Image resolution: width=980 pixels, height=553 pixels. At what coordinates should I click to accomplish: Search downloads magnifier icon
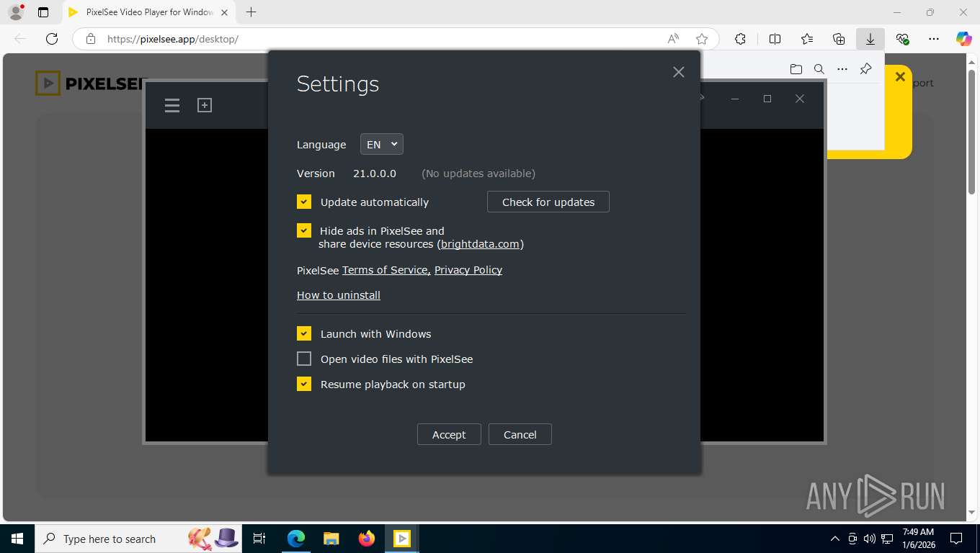click(819, 69)
